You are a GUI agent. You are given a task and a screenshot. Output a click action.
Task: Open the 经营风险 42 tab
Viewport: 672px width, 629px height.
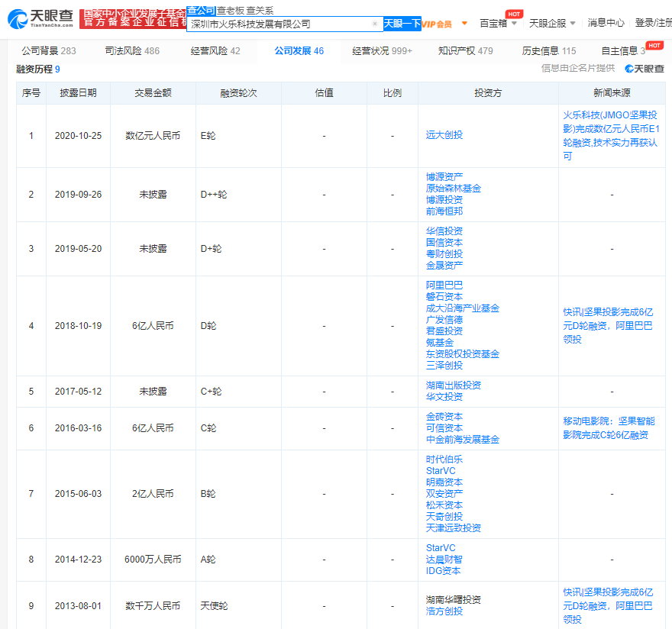tap(215, 51)
